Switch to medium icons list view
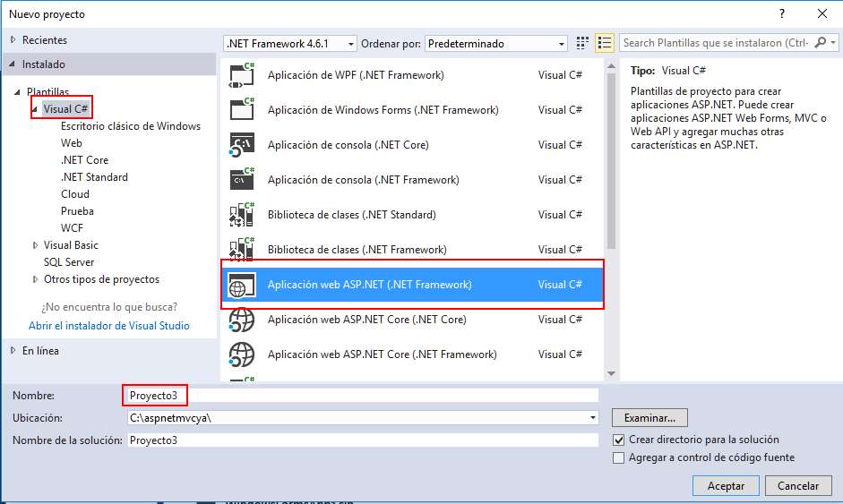Viewport: 843px width, 504px height. pyautogui.click(x=605, y=43)
